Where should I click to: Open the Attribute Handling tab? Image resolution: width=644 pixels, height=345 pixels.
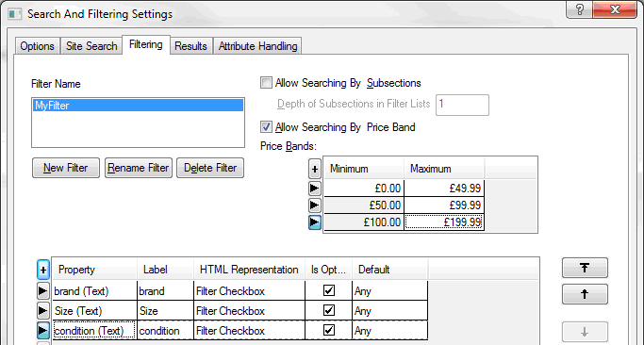click(x=258, y=46)
